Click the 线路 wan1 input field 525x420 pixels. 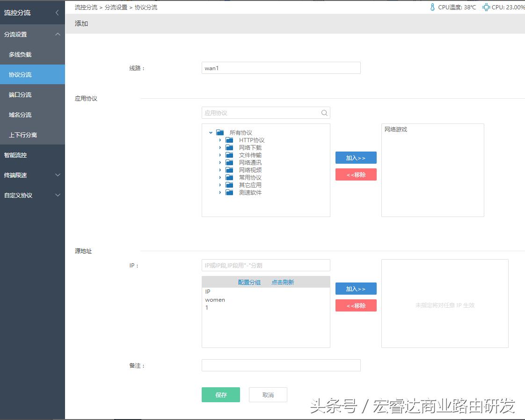281,68
